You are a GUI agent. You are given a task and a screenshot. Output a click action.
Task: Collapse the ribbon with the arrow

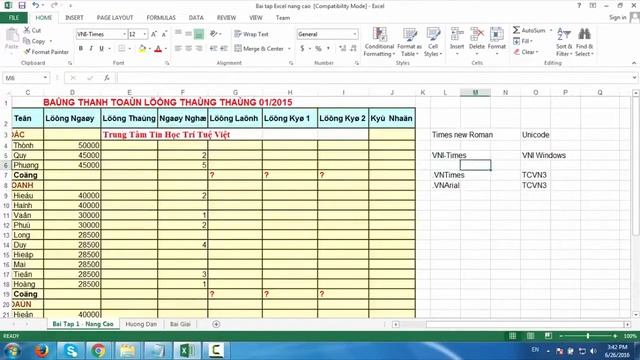[x=634, y=63]
